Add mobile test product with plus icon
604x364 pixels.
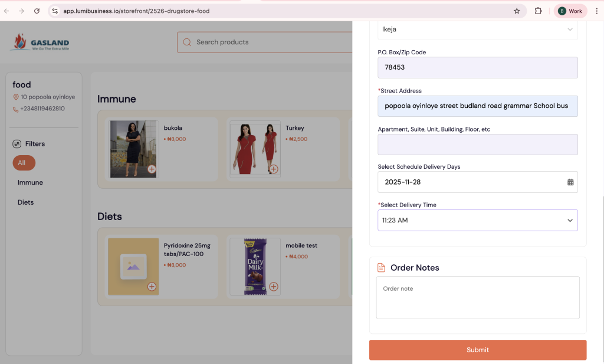click(273, 287)
